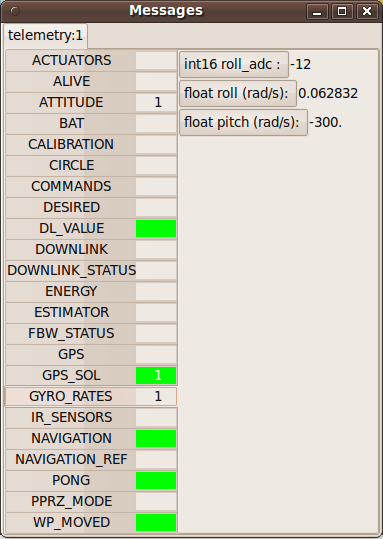The image size is (383, 539).
Task: Open the DESIRED message tab
Action: pyautogui.click(x=91, y=207)
